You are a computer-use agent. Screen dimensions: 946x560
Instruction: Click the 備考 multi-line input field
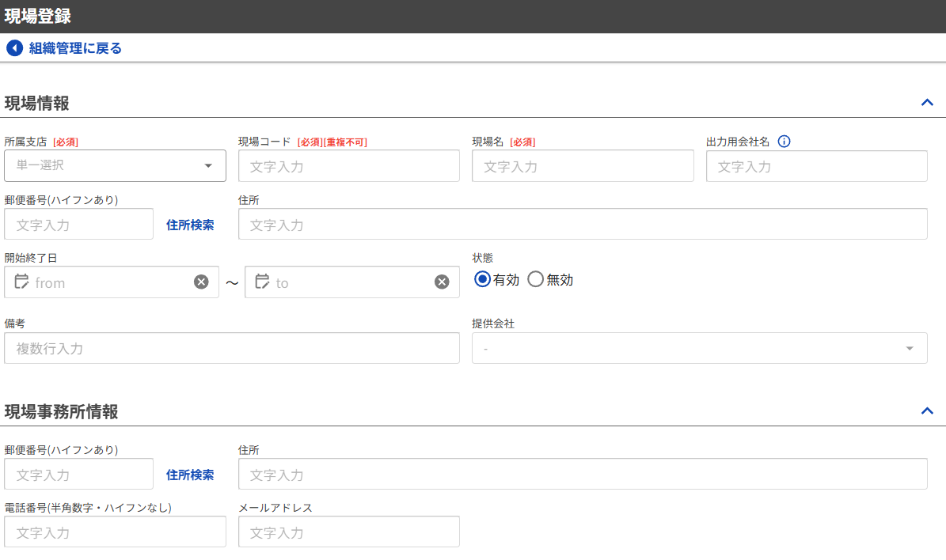tap(231, 348)
